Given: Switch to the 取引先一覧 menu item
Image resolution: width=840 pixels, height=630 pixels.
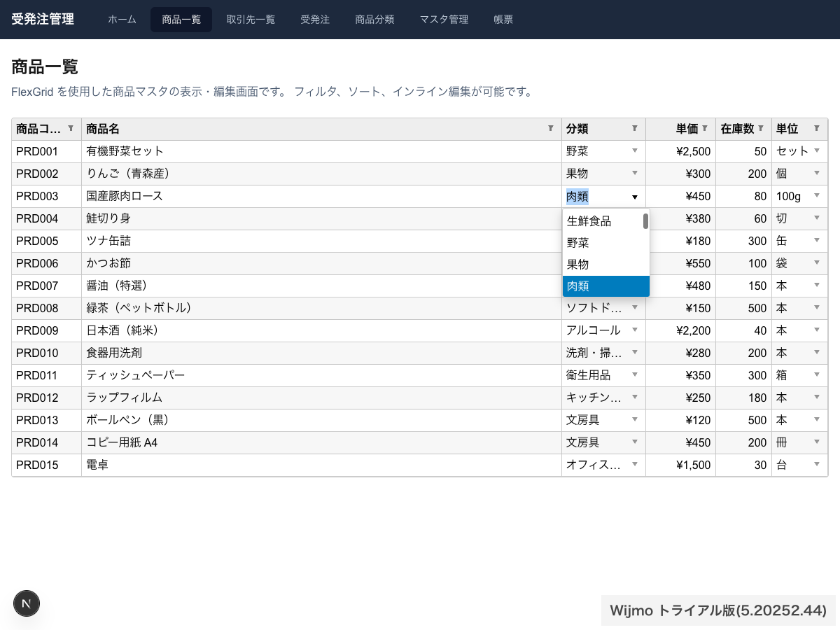Looking at the screenshot, I should 251,20.
